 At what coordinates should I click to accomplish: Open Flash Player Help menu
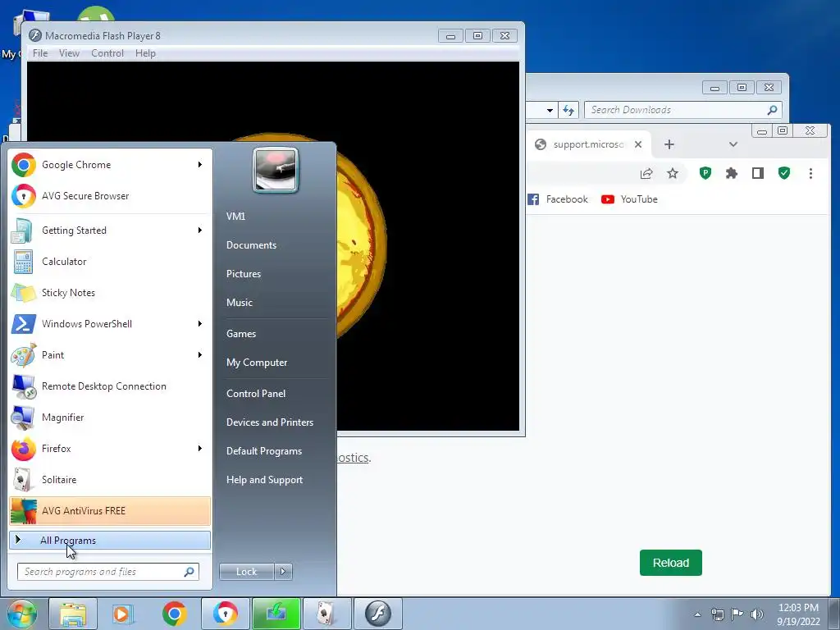click(145, 53)
